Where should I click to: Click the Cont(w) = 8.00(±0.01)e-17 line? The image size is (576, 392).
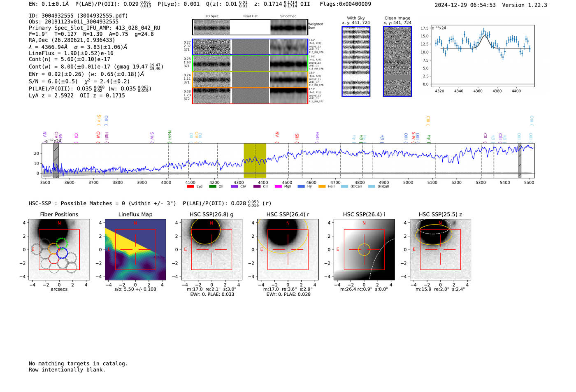point(96,66)
